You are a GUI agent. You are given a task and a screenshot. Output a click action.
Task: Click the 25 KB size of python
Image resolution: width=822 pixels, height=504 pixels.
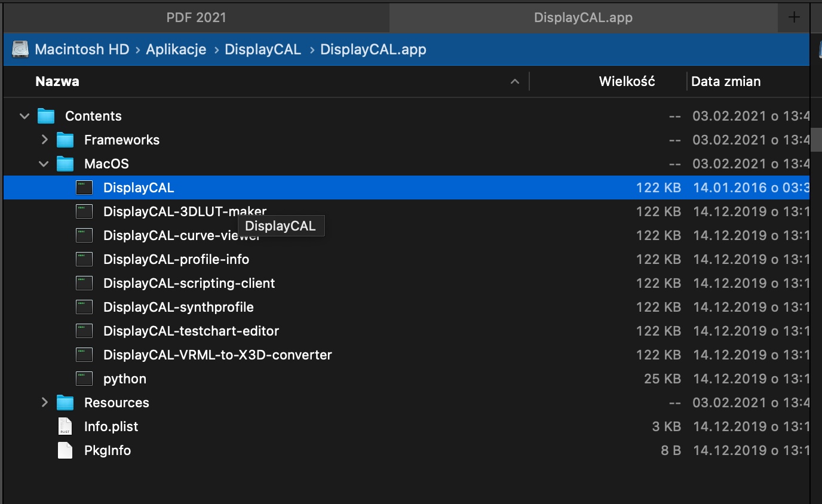pos(662,379)
